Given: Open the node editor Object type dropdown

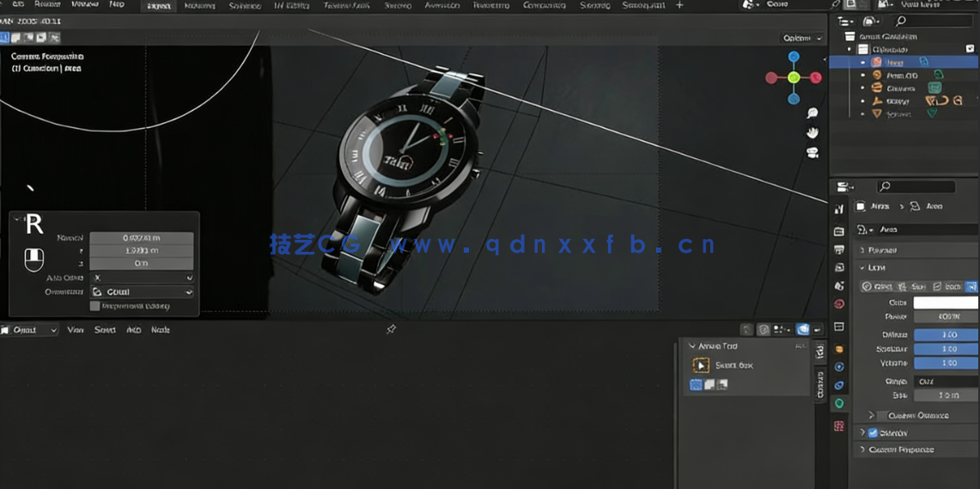Looking at the screenshot, I should 29,329.
